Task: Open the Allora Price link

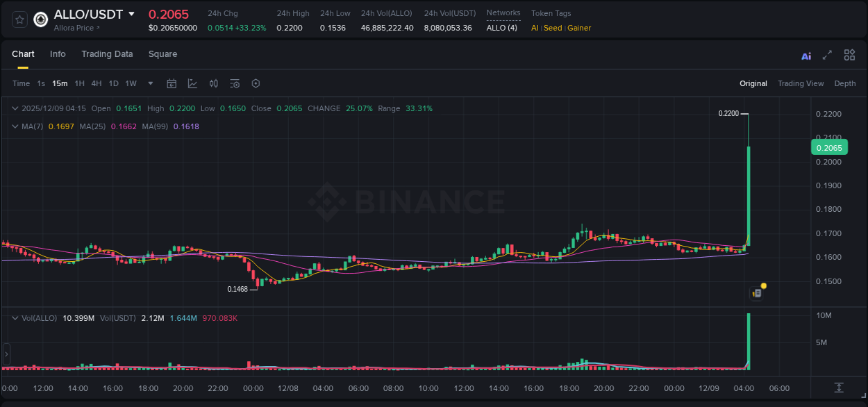Action: coord(73,28)
